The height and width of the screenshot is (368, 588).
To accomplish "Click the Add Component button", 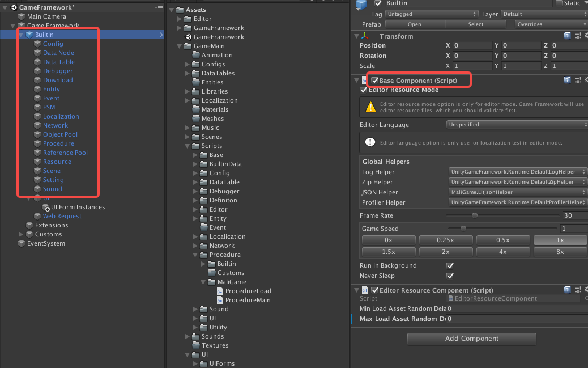I will pos(471,339).
